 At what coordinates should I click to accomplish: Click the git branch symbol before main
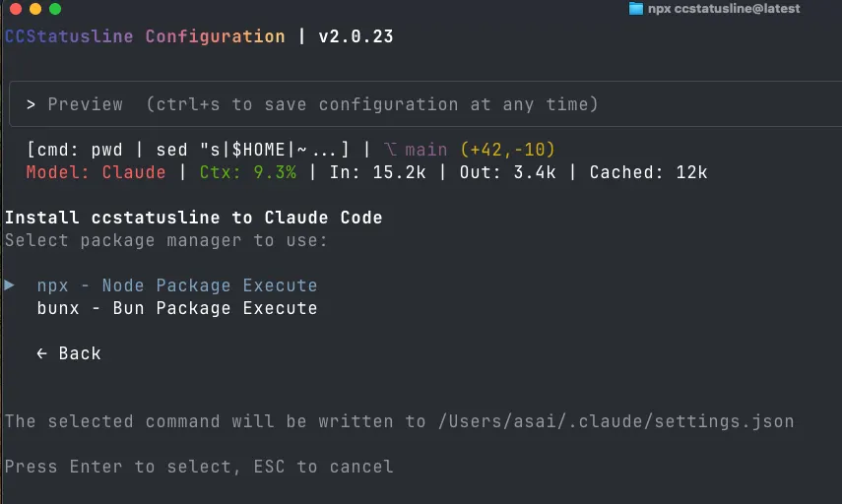click(390, 150)
